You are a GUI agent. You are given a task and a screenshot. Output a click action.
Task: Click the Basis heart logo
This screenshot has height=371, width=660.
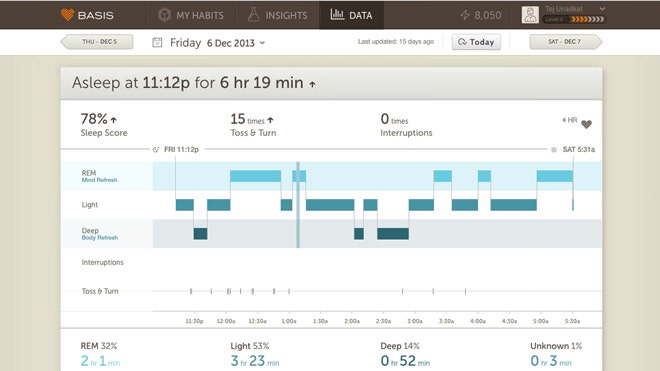pos(67,15)
